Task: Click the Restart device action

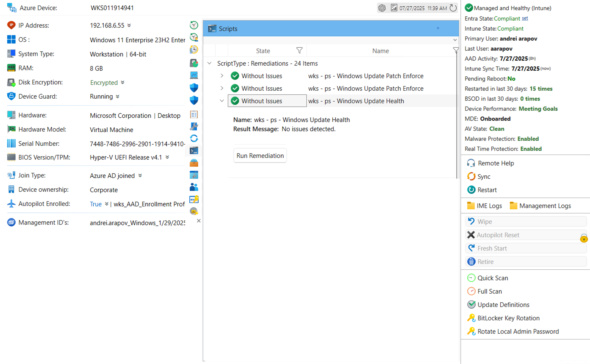Action: [482, 190]
